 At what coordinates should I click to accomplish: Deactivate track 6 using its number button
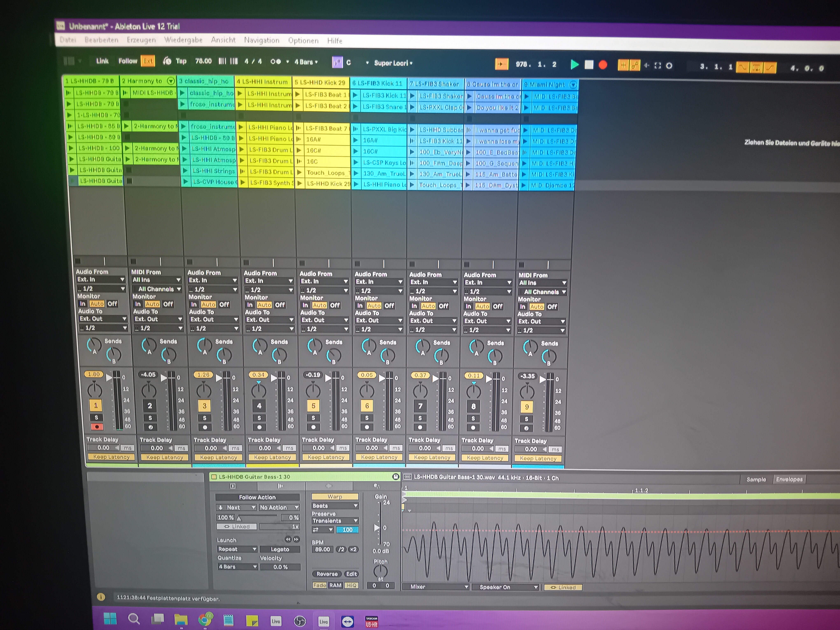tap(367, 406)
